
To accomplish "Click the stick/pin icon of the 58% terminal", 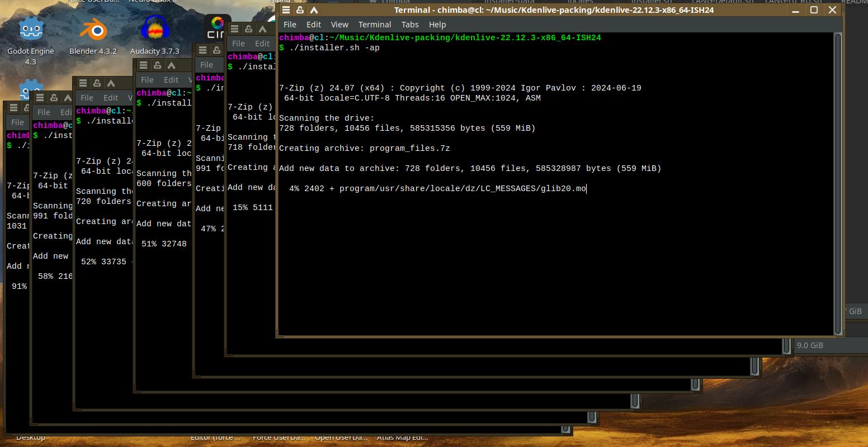I will [x=54, y=98].
